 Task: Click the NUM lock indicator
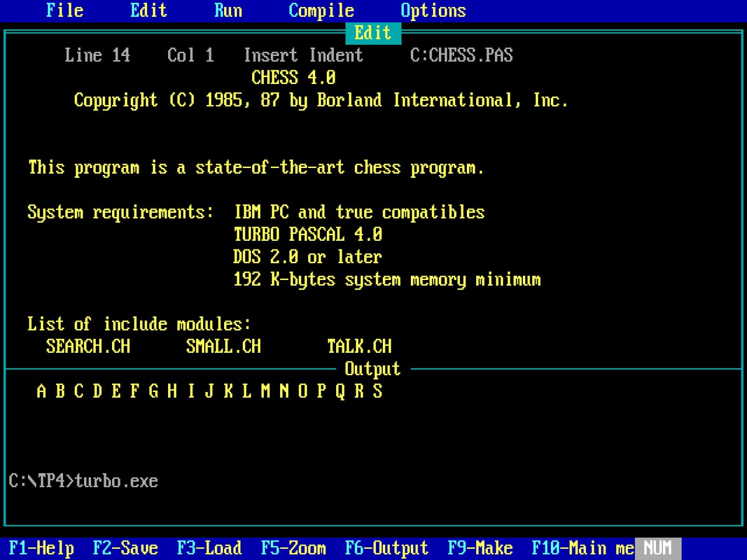point(658,548)
